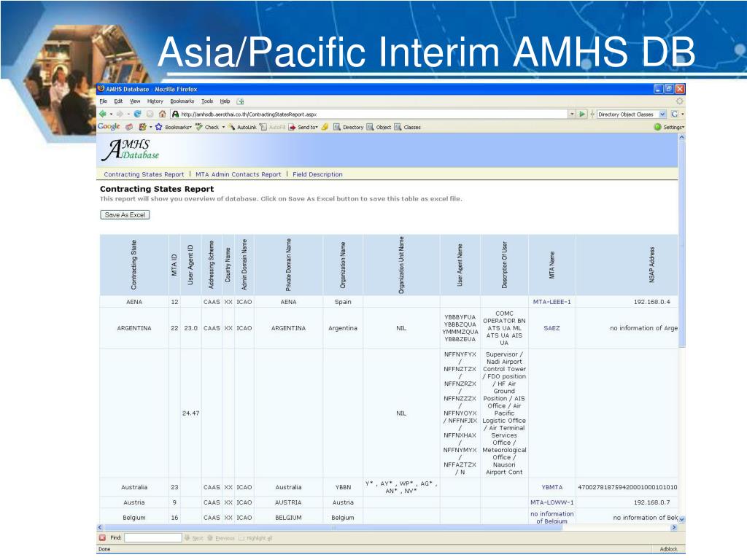Click the horizontal scrollbar thumb

point(333,527)
